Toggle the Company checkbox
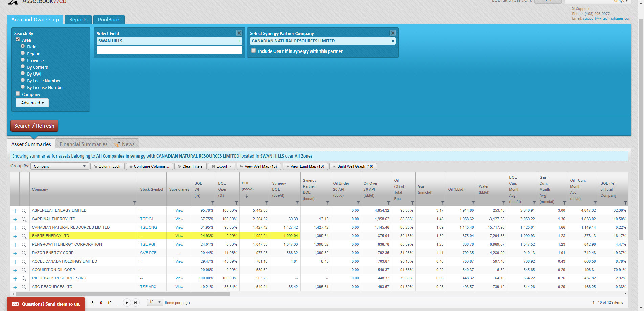The image size is (644, 311). pyautogui.click(x=18, y=94)
